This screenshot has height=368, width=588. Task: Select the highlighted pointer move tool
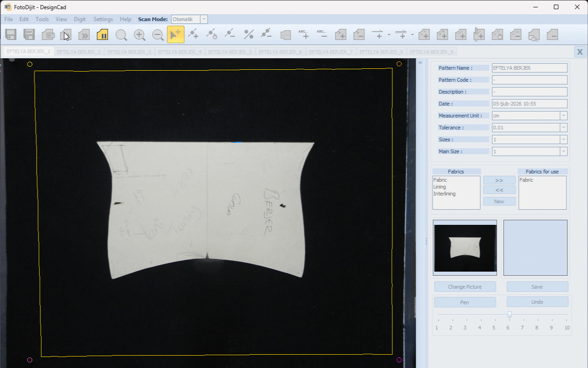click(x=176, y=35)
